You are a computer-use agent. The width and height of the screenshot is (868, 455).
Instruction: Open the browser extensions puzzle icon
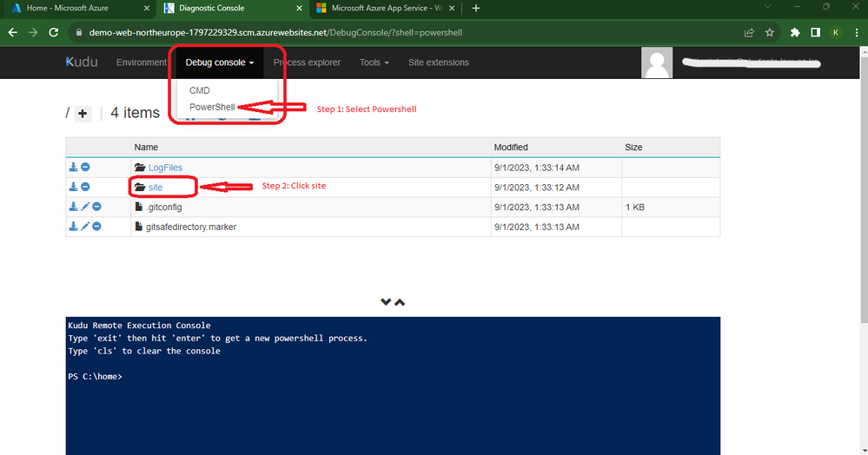pos(795,33)
